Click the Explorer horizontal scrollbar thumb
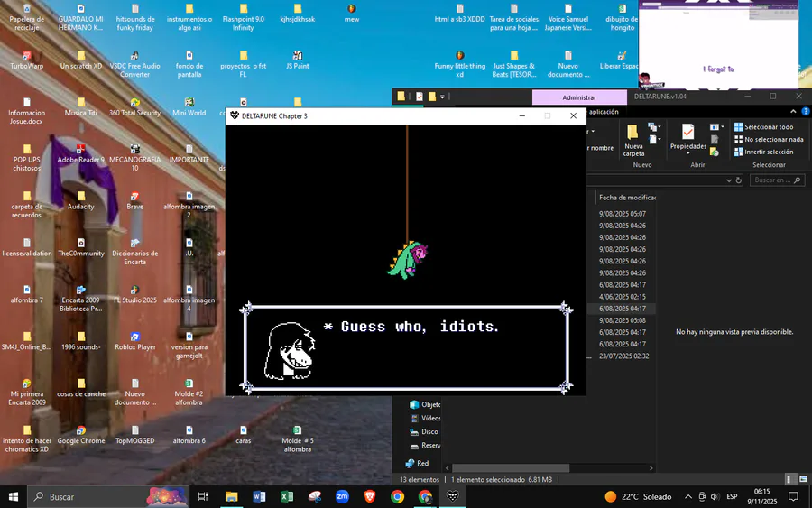The height and width of the screenshot is (508, 812). (511, 468)
